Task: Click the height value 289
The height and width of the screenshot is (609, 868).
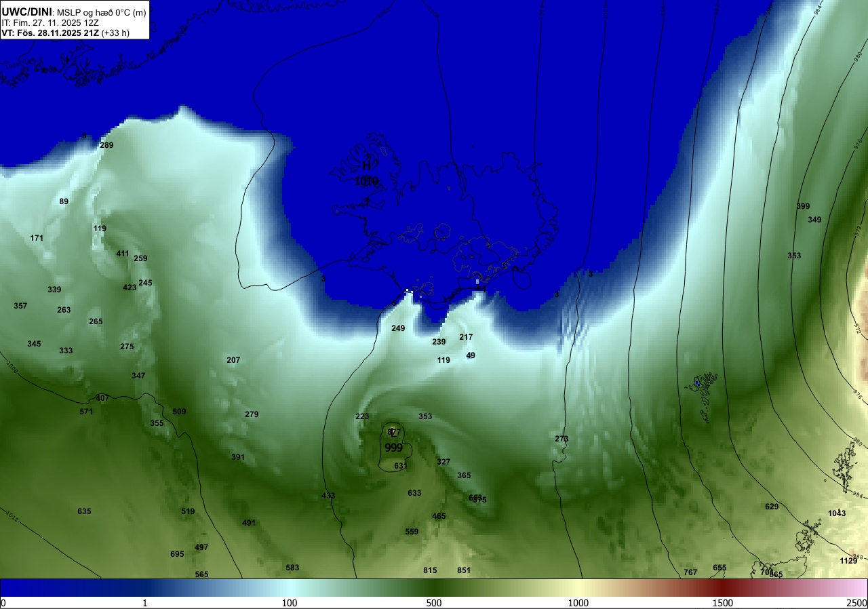Action: pyautogui.click(x=106, y=145)
